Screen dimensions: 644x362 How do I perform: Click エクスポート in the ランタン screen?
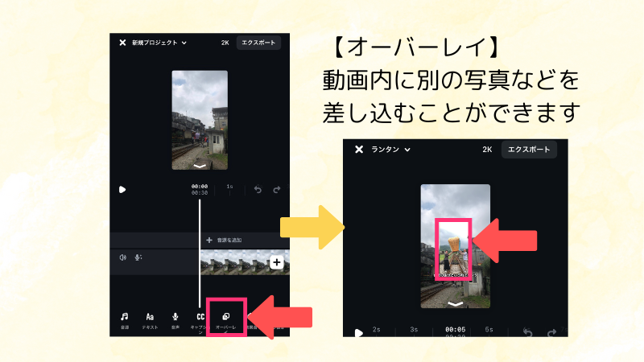529,150
